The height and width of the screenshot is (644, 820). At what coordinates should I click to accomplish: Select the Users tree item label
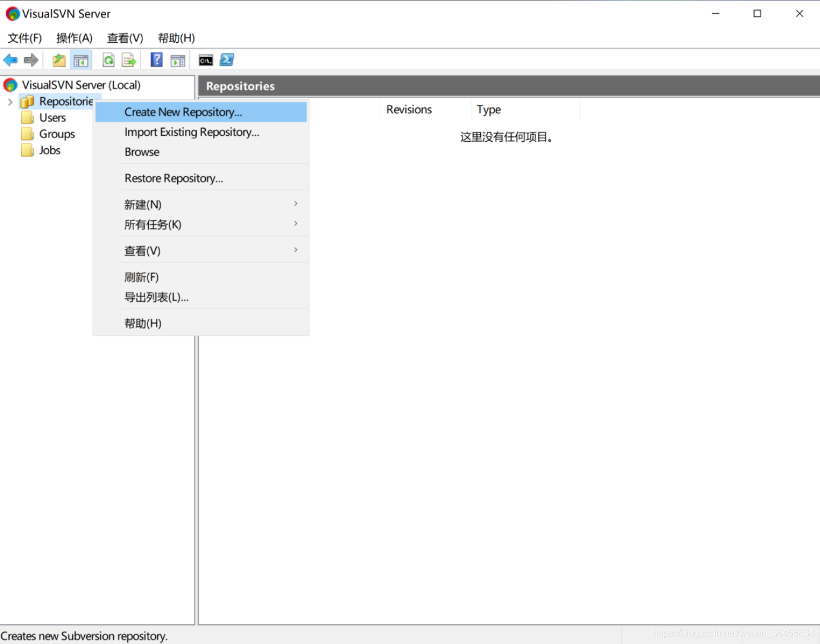[x=53, y=117]
